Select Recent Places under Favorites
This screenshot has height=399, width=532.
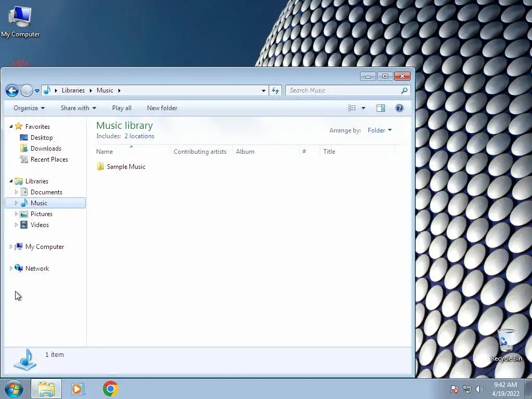(x=49, y=159)
